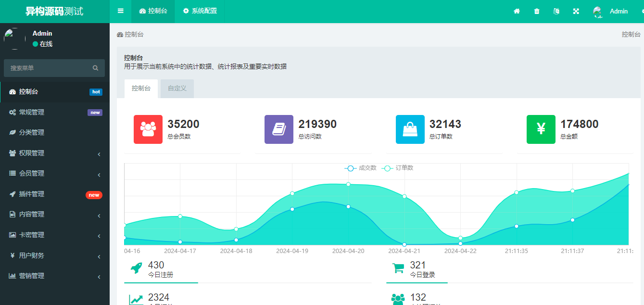Toggle the 订单数 series in the chart legend
644x305 pixels.
[x=399, y=168]
